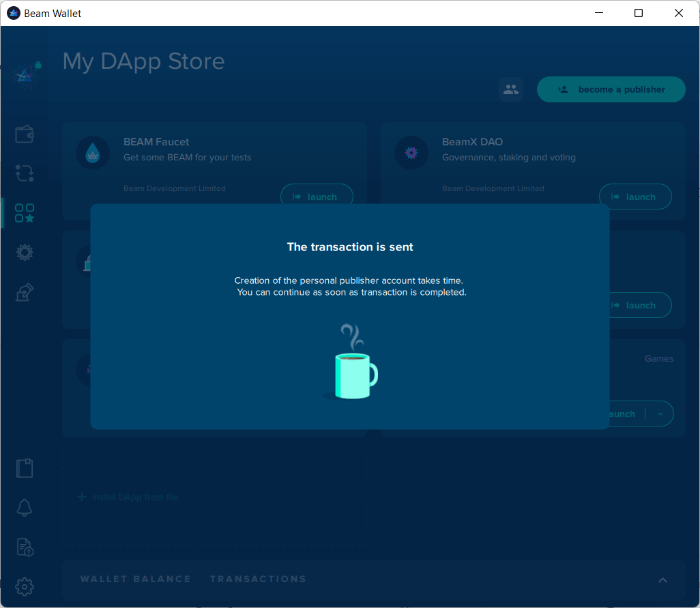Launch the BeamX DAO app
Viewport: 700px width, 608px height.
[635, 197]
